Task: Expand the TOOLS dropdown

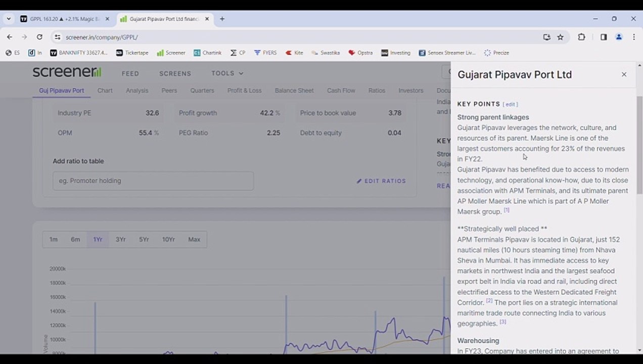Action: (227, 73)
